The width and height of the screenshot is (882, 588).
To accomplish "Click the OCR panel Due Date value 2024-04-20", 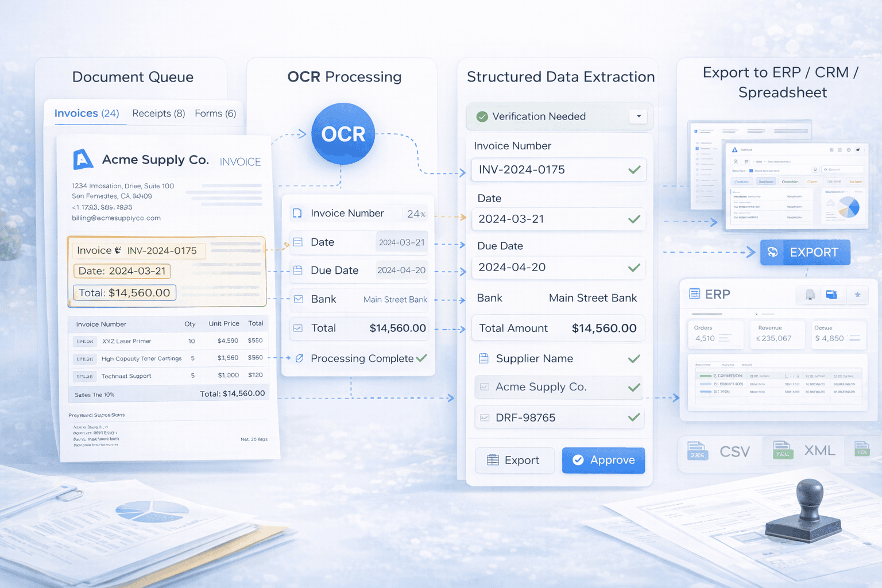I will pyautogui.click(x=401, y=270).
